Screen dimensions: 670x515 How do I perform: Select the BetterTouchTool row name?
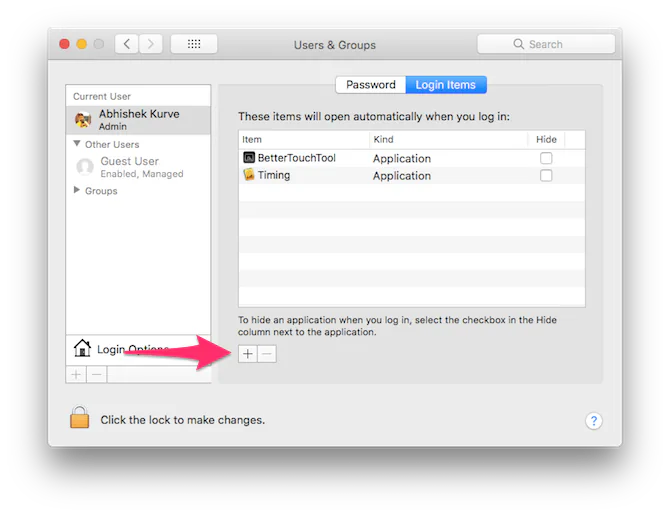coord(297,158)
